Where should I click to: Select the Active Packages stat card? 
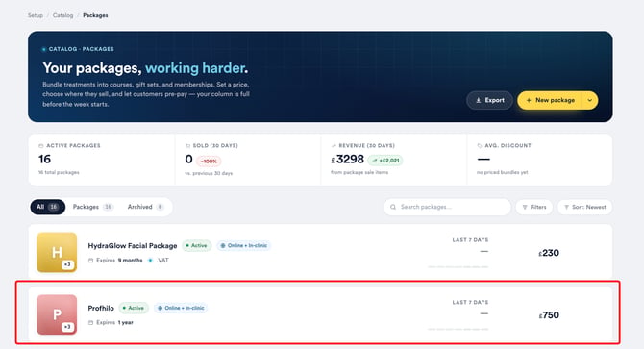(x=102, y=160)
